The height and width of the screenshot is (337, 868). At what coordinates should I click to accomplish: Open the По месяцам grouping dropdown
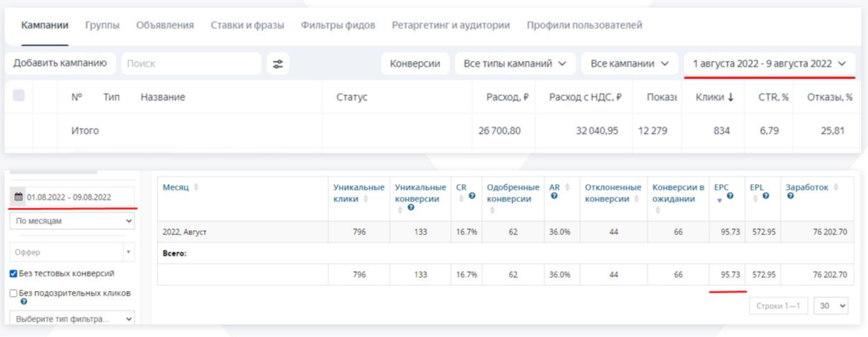click(x=72, y=221)
